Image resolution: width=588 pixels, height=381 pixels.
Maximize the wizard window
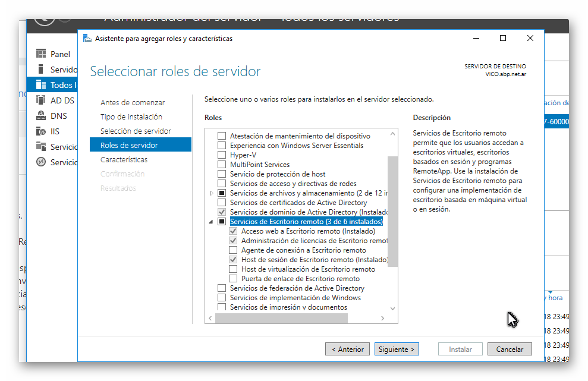pyautogui.click(x=503, y=38)
